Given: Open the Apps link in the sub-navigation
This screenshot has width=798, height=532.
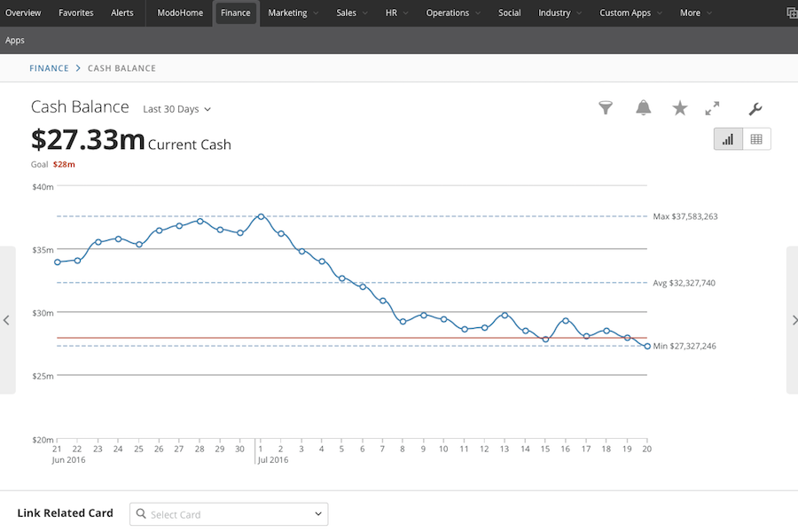Looking at the screenshot, I should [15, 41].
